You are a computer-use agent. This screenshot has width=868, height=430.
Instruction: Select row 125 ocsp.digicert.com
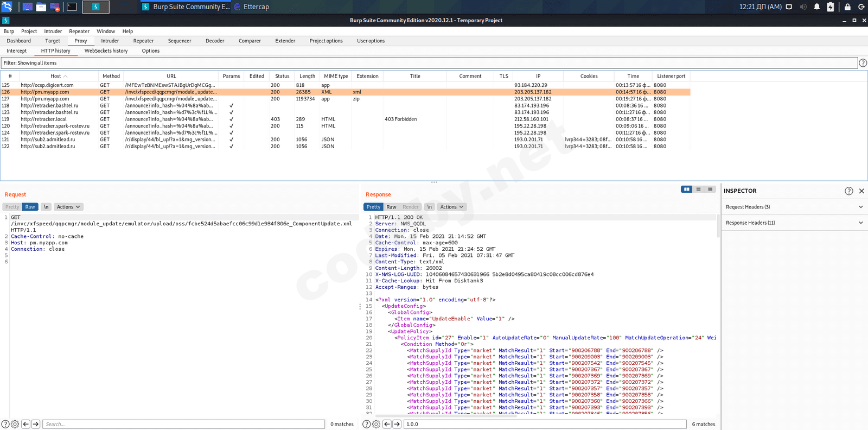[345, 85]
